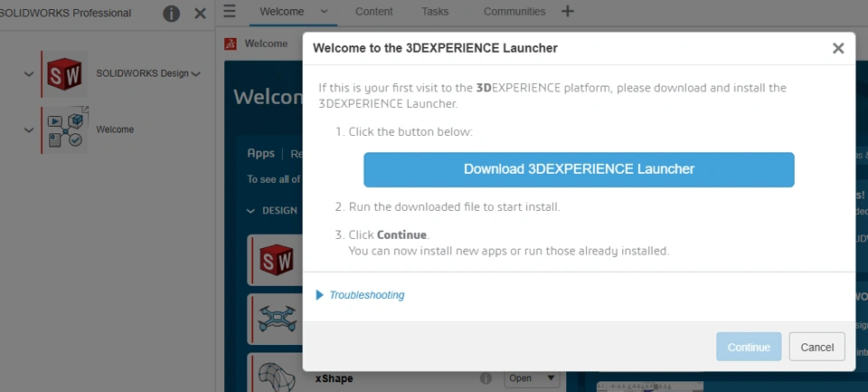Collapse the Welcome tree chevron in sidebar
Image resolution: width=868 pixels, height=392 pixels.
[28, 129]
